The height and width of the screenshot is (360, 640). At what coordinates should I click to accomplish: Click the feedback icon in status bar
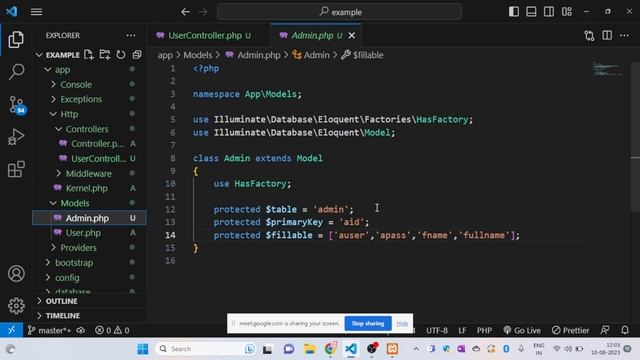[605, 330]
